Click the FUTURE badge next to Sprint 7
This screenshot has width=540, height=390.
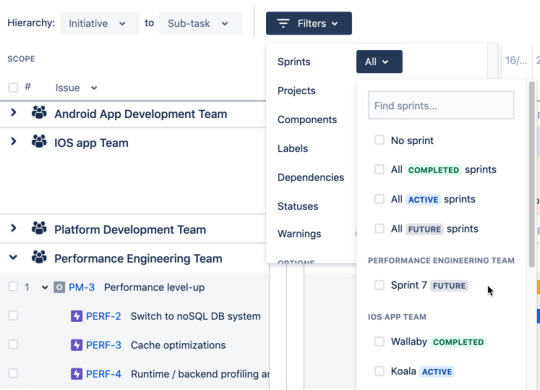tap(449, 286)
